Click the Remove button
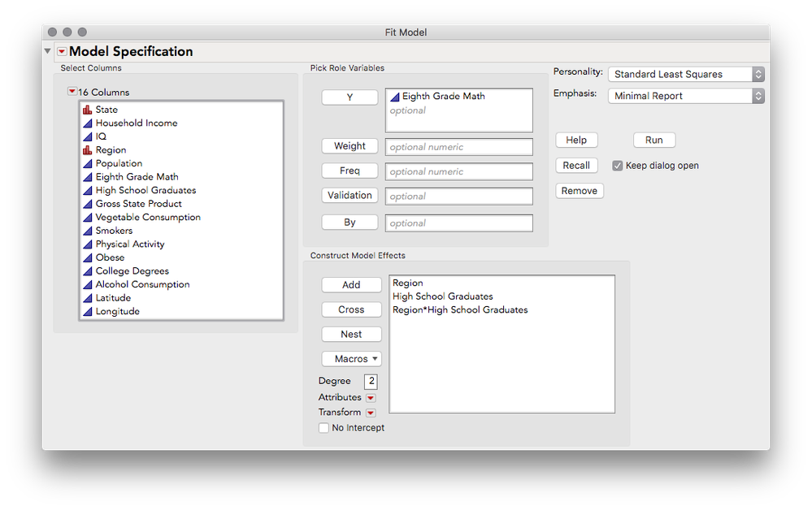The height and width of the screenshot is (510, 812). 580,191
